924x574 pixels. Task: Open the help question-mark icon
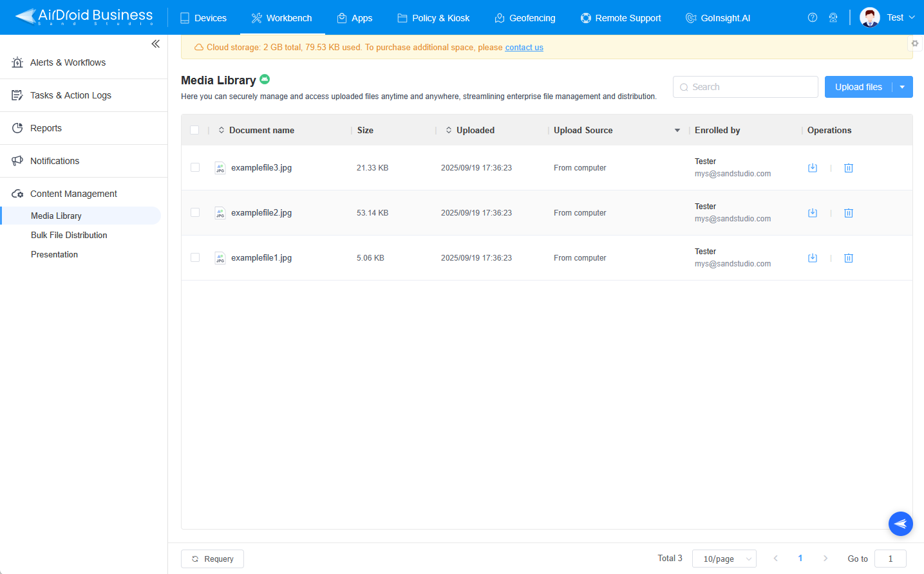tap(812, 17)
